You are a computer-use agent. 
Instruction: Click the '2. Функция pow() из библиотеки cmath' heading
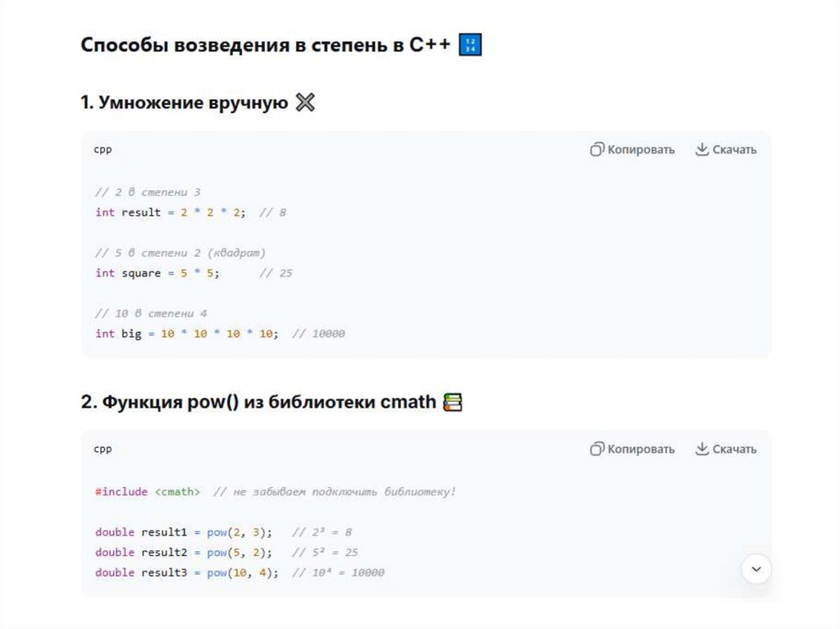click(258, 403)
